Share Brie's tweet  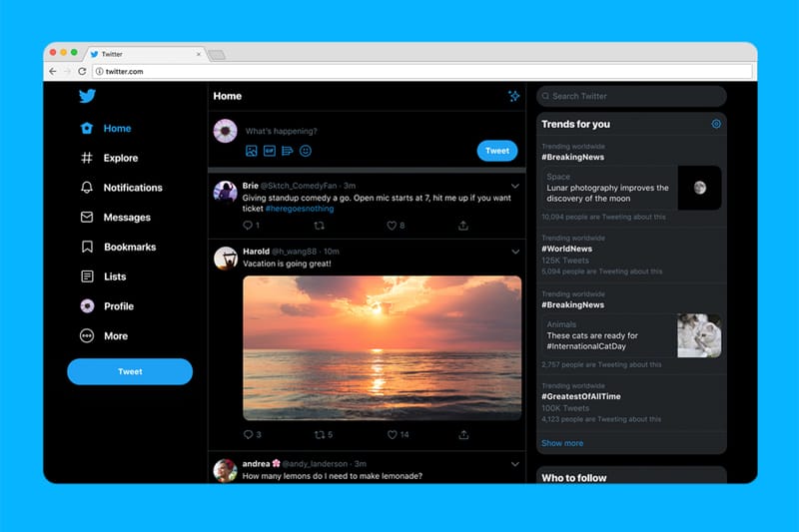pyautogui.click(x=462, y=225)
